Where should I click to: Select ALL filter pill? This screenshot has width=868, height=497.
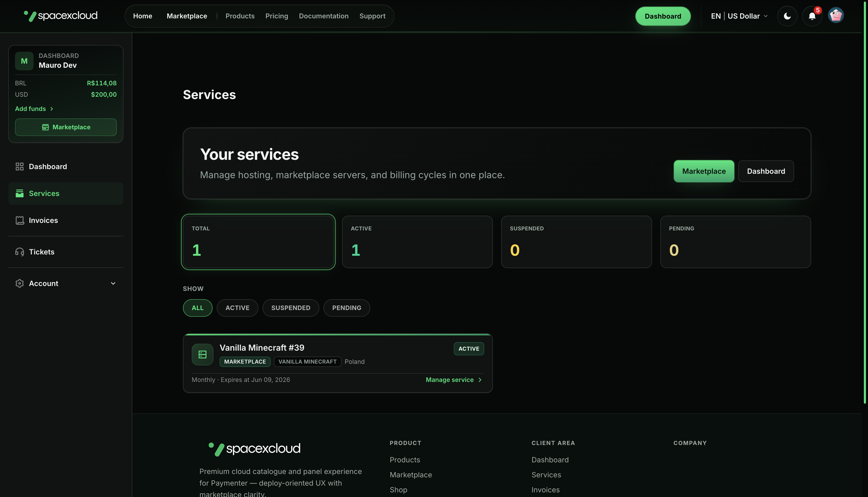point(198,308)
